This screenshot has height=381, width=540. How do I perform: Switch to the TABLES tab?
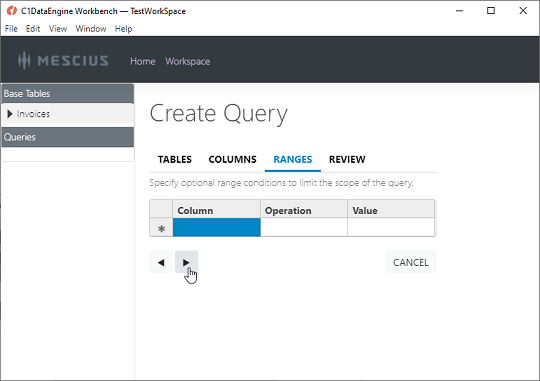[175, 159]
